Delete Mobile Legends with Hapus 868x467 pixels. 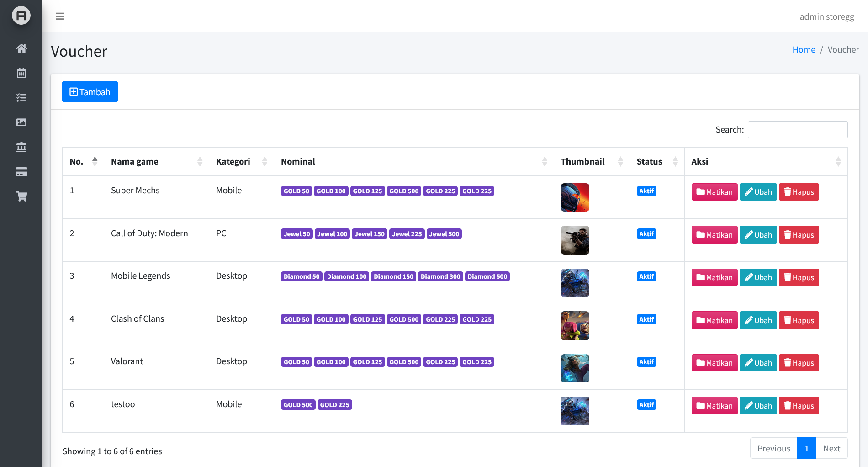point(799,277)
